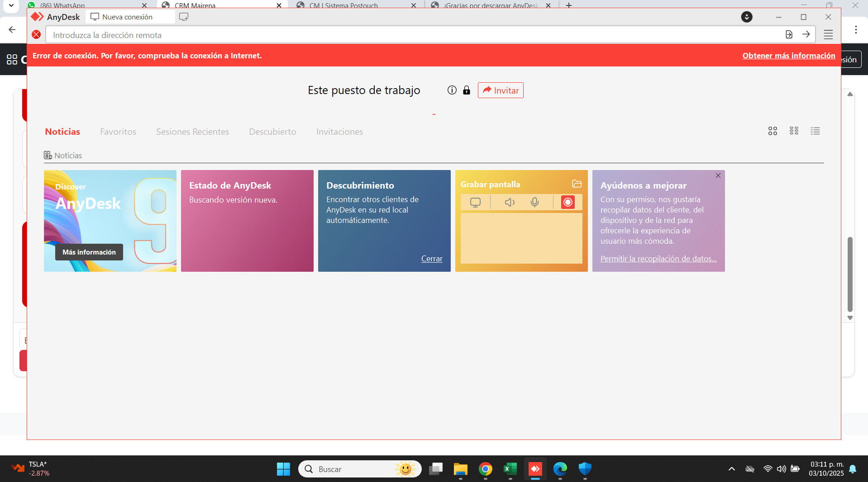The width and height of the screenshot is (868, 482).
Task: Switch to list view layout
Action: pos(815,131)
